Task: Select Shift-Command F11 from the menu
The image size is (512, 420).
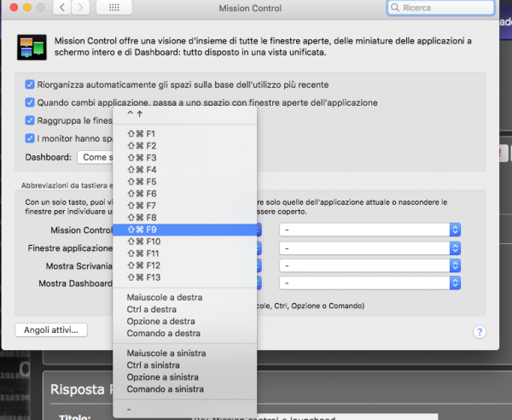Action: click(x=185, y=254)
